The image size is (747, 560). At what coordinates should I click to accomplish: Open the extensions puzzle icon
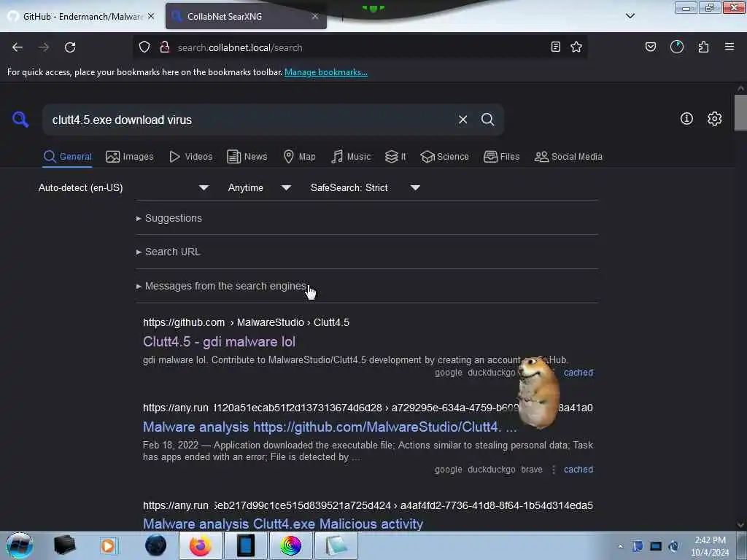coord(703,47)
